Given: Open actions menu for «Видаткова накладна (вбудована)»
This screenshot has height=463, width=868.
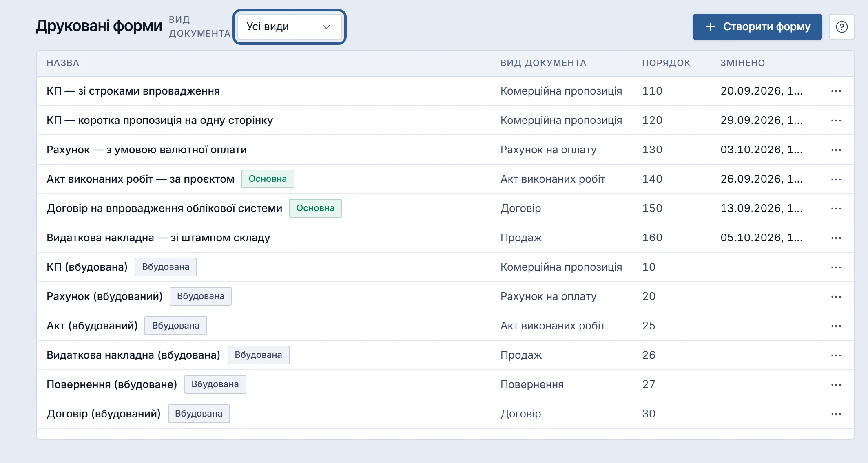Looking at the screenshot, I should coord(836,355).
